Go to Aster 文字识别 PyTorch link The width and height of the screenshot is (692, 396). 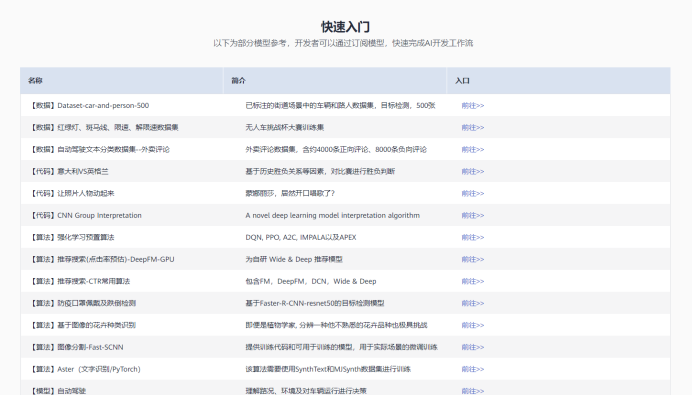[x=473, y=369]
